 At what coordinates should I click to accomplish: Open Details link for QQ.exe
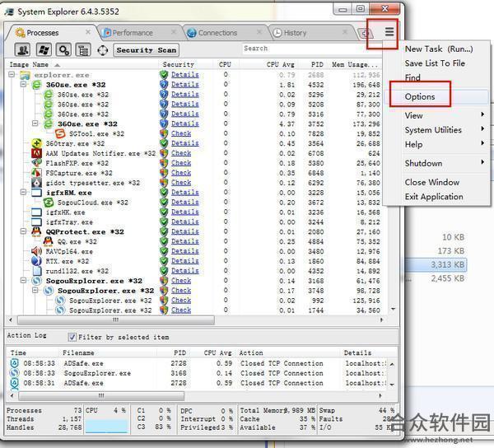pyautogui.click(x=185, y=241)
